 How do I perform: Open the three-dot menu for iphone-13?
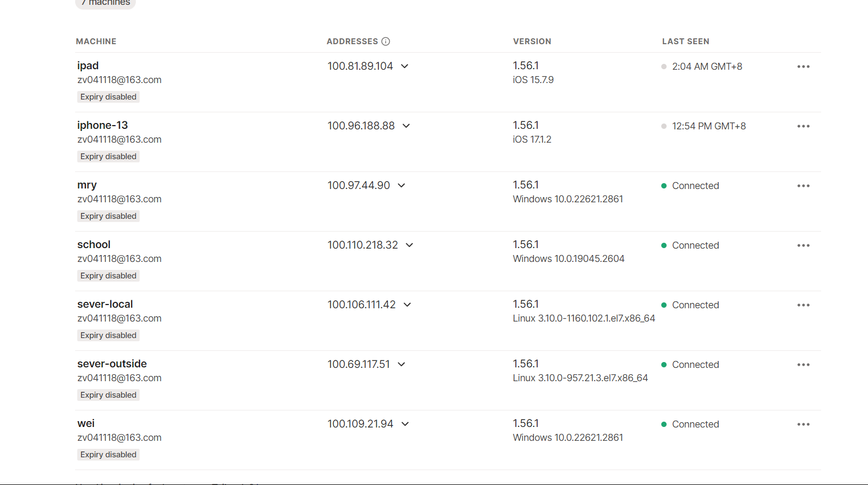[803, 126]
